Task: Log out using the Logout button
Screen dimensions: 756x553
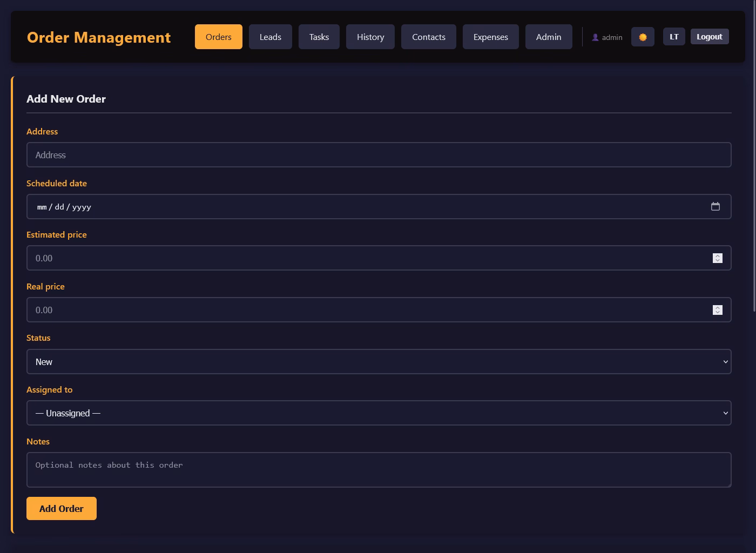Action: pos(710,37)
